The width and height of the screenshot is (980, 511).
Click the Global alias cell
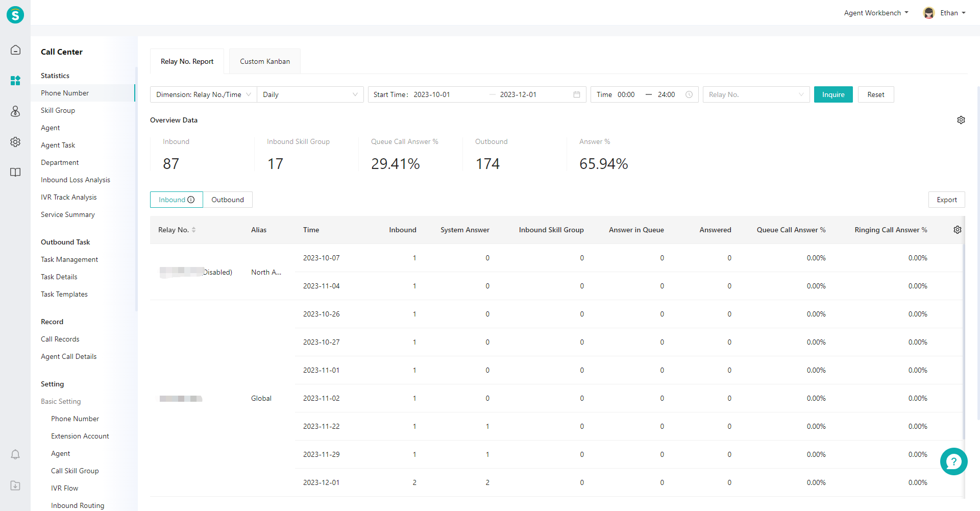pos(261,398)
